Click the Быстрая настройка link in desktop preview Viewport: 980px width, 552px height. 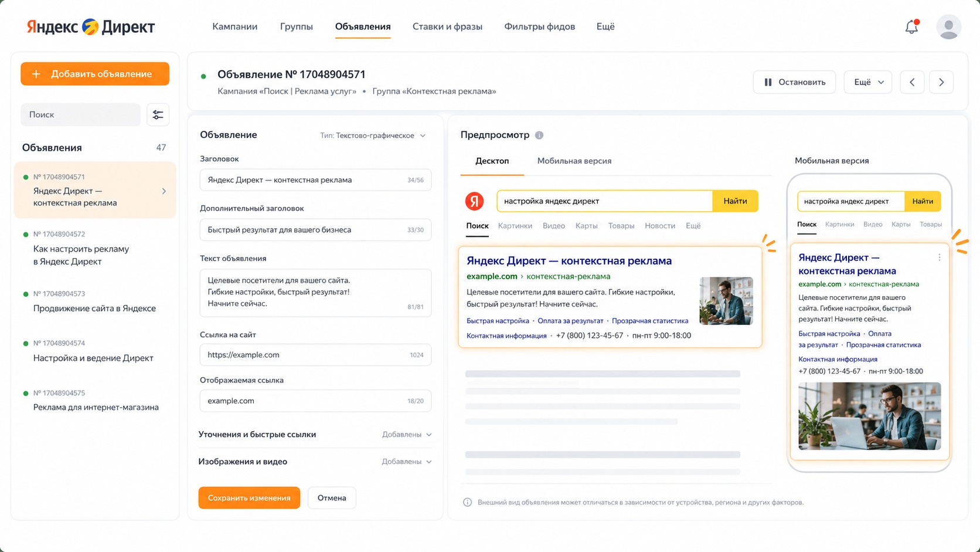[x=498, y=321]
